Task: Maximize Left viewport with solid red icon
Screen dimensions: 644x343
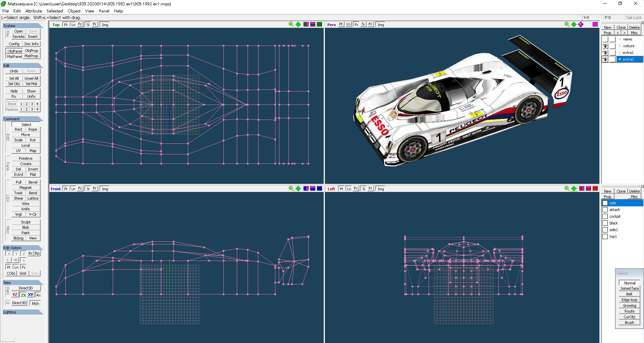Action: 595,189
